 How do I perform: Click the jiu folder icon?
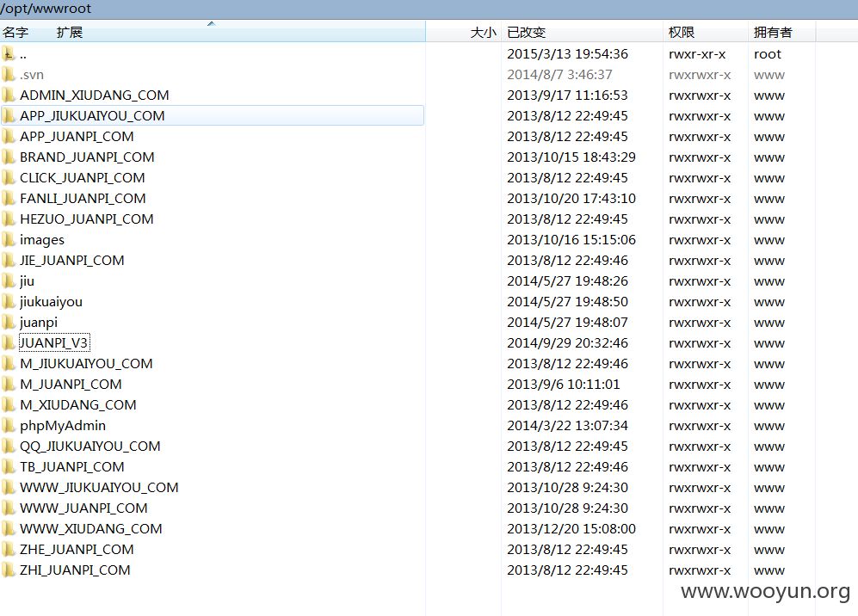9,280
